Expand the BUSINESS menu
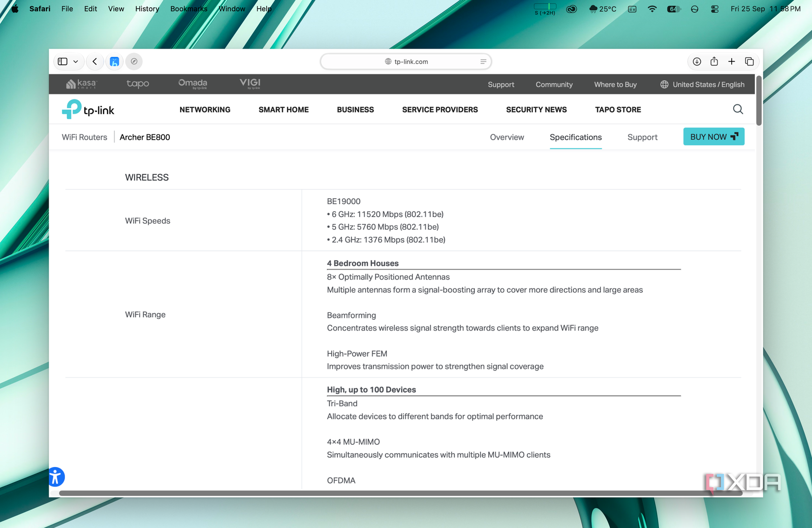 pos(355,110)
